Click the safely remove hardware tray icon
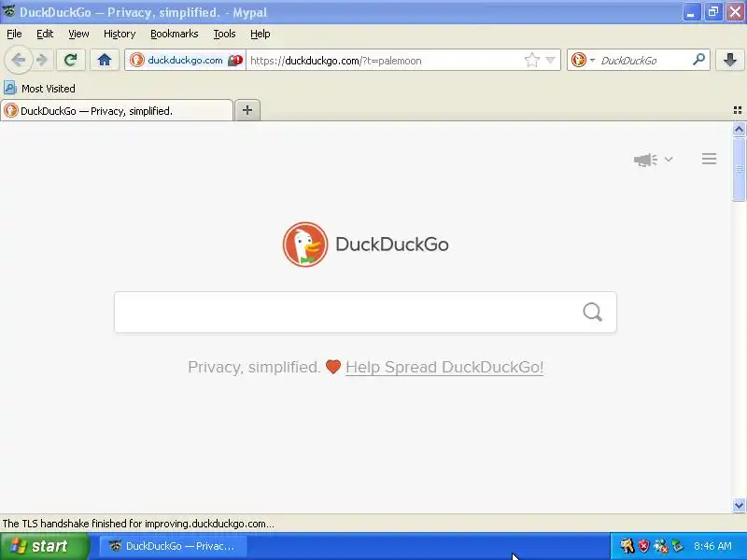The height and width of the screenshot is (560, 747). 678,546
